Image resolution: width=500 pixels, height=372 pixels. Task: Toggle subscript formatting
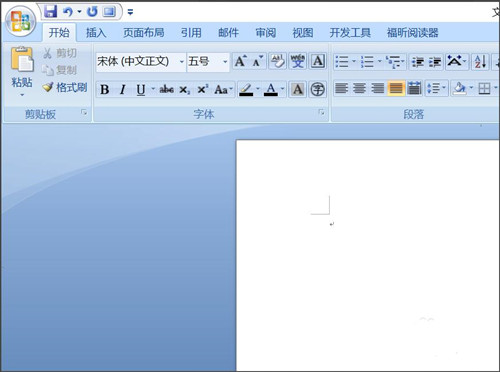coord(184,89)
